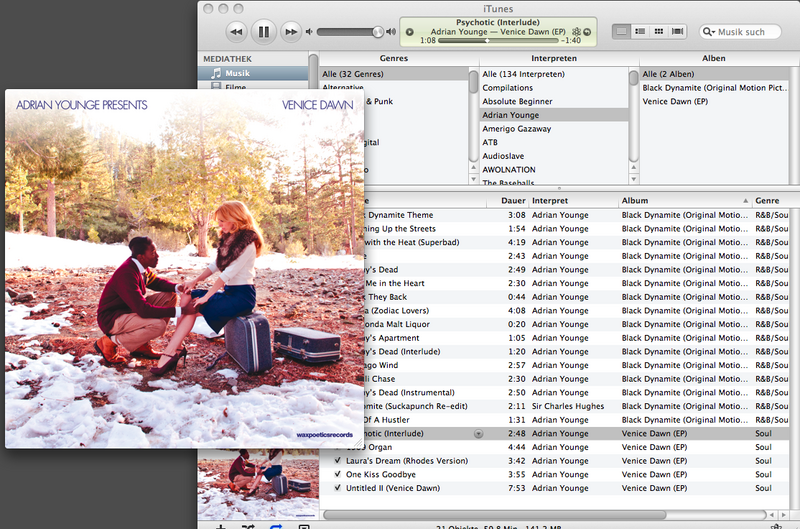Select Alle (134 Interpreten)
This screenshot has width=800, height=529.
(x=554, y=74)
